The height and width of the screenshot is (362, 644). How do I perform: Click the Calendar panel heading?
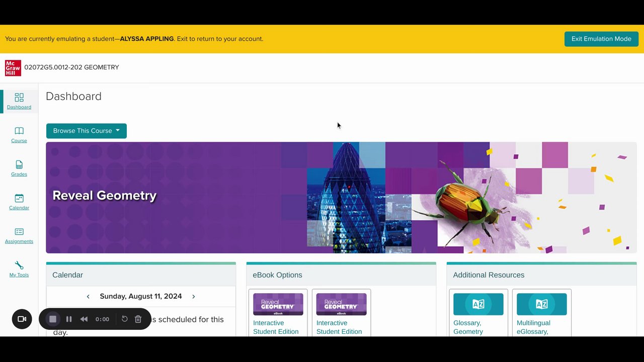coord(68,275)
